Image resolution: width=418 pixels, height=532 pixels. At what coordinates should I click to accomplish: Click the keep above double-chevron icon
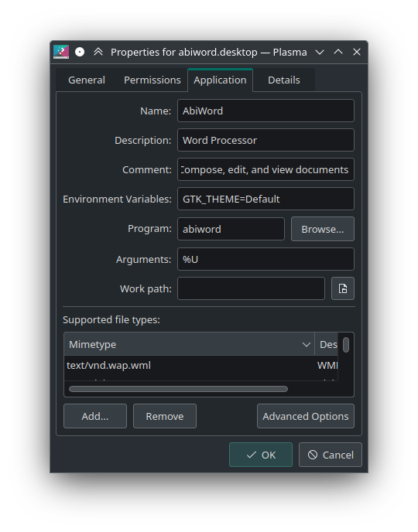click(x=98, y=52)
